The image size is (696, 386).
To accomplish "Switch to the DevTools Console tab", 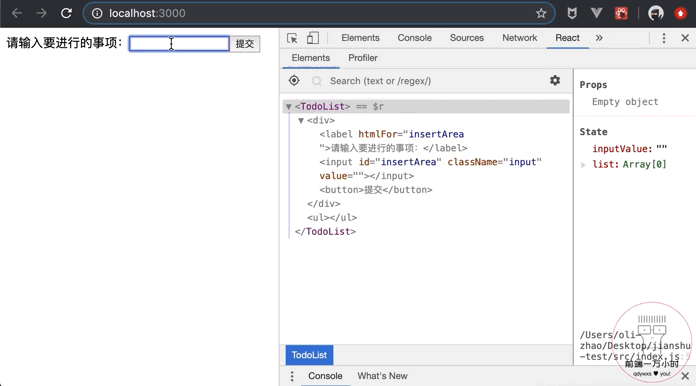I will 414,38.
